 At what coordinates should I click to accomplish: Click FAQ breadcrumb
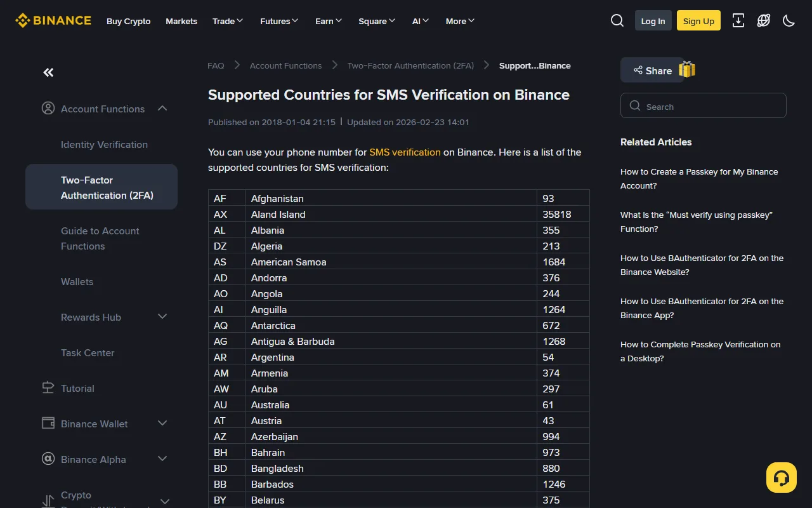[x=216, y=65]
